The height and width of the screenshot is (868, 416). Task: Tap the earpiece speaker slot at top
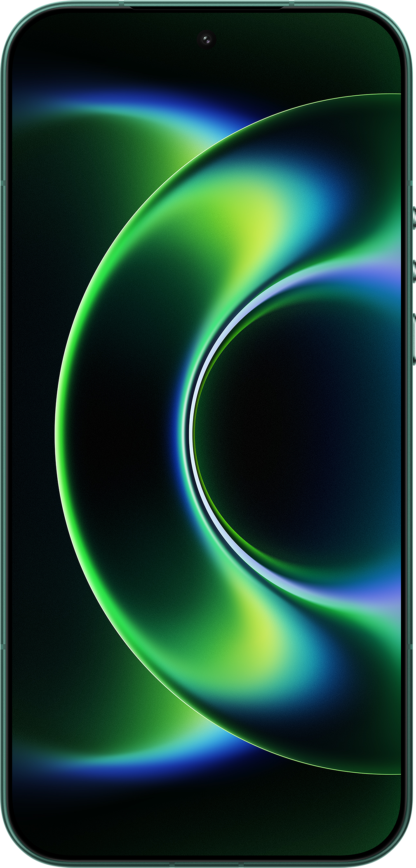[x=207, y=7]
